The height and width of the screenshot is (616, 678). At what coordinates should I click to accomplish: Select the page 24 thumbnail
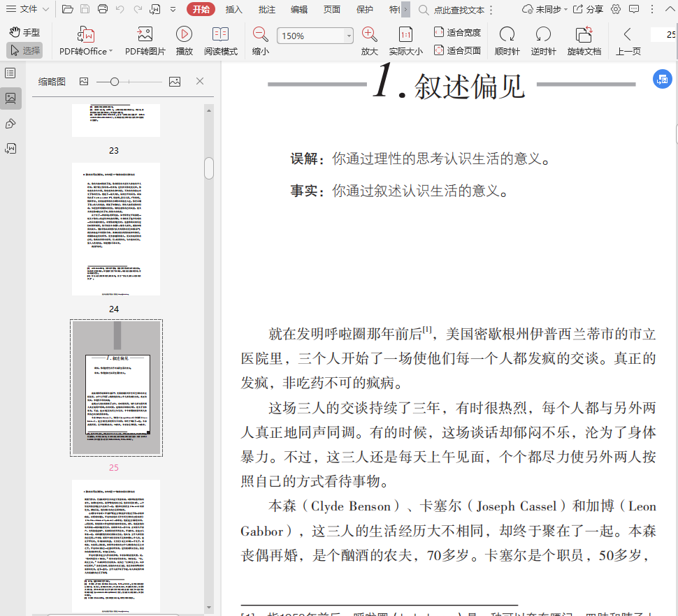(x=116, y=229)
